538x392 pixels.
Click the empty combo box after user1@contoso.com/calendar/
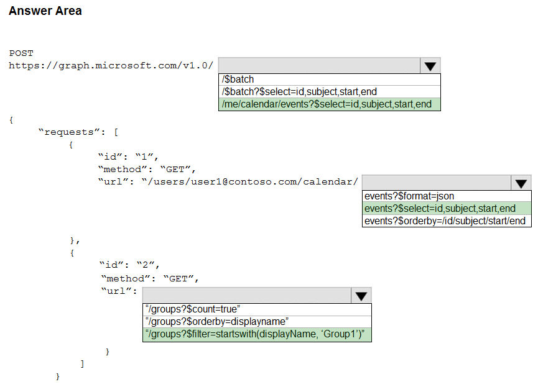[x=437, y=183]
